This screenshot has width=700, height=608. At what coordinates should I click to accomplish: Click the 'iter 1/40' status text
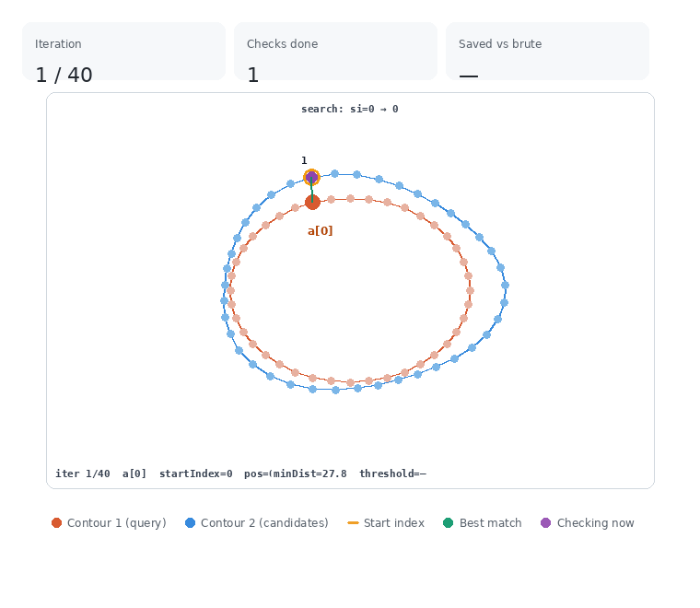[83, 474]
